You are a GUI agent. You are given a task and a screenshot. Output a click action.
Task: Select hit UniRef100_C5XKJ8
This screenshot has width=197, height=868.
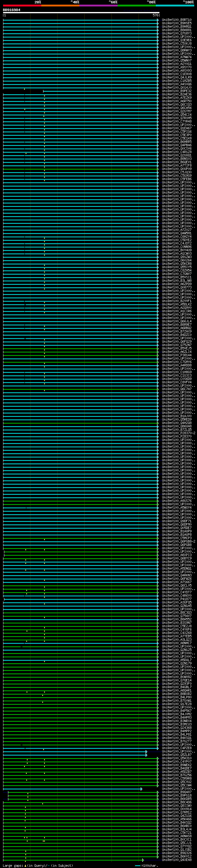point(176,43)
